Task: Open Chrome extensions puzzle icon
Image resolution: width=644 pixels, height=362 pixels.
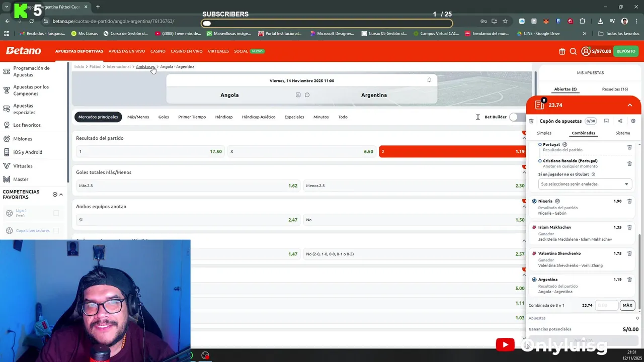Action: tap(583, 21)
